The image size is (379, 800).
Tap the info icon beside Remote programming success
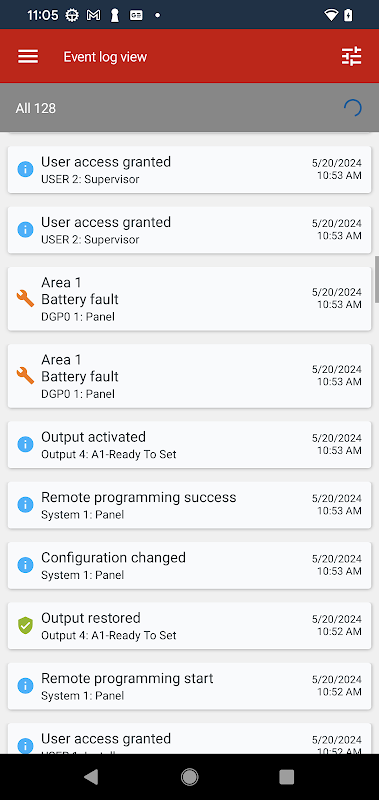click(25, 505)
